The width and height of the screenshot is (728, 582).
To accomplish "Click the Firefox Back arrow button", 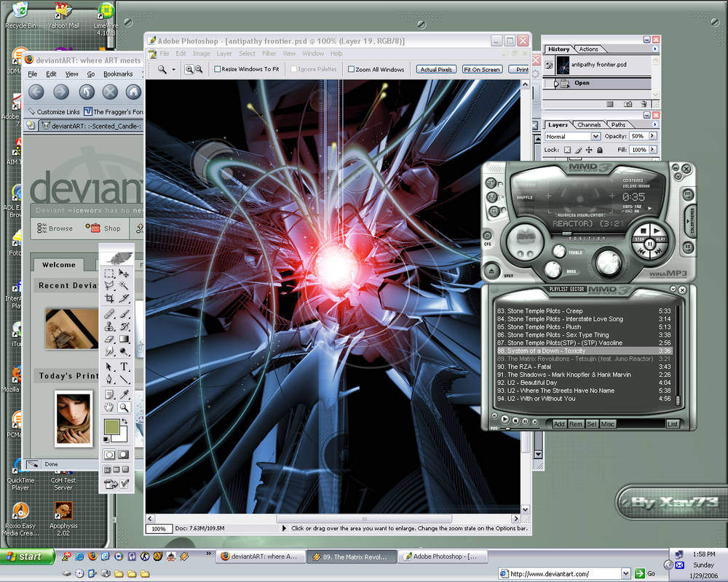I will pos(36,92).
